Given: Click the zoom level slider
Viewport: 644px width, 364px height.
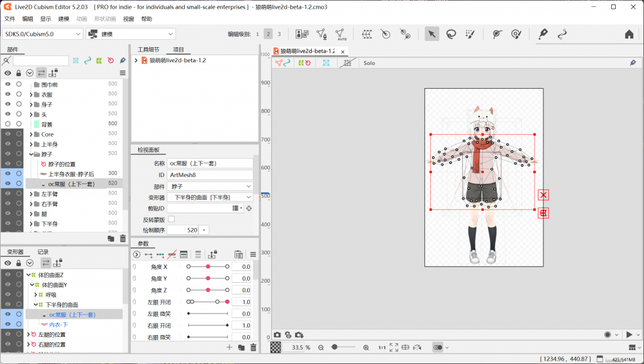Looking at the screenshot, I should coord(343,348).
